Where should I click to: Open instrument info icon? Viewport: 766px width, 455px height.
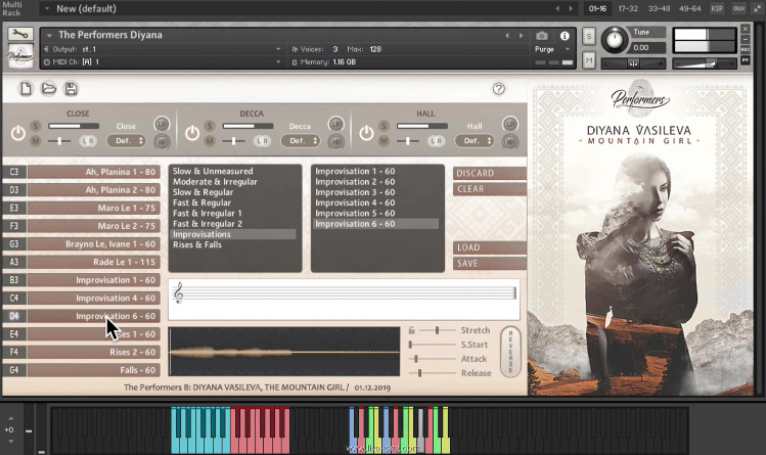(565, 36)
